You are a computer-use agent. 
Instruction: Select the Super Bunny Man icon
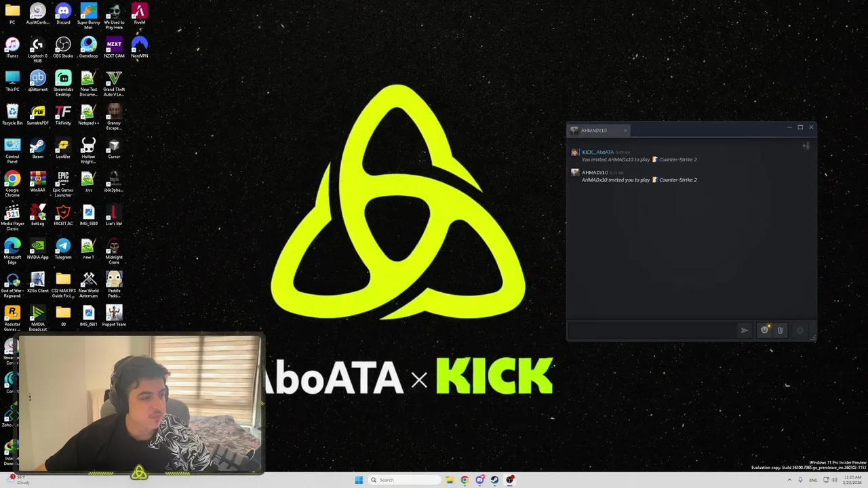(x=88, y=17)
